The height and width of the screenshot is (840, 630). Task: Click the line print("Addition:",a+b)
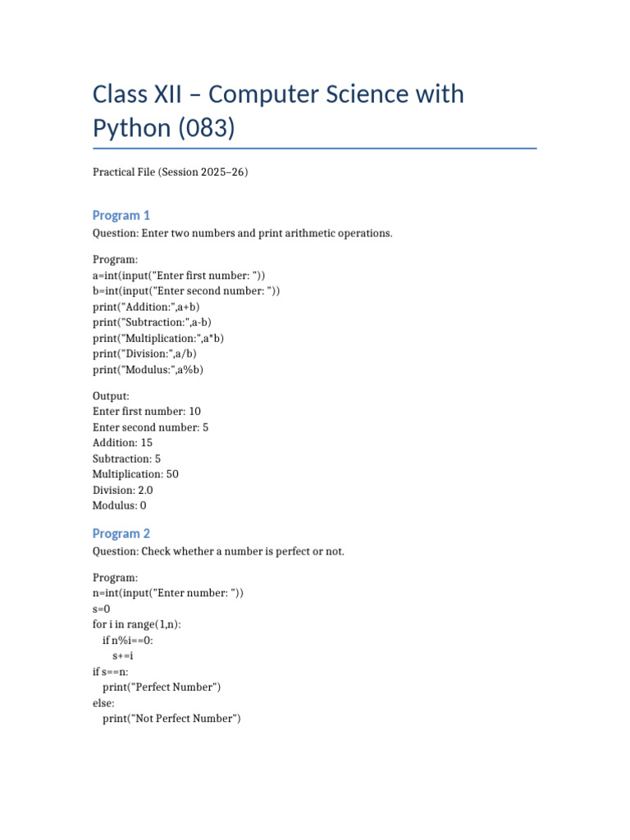click(x=146, y=307)
